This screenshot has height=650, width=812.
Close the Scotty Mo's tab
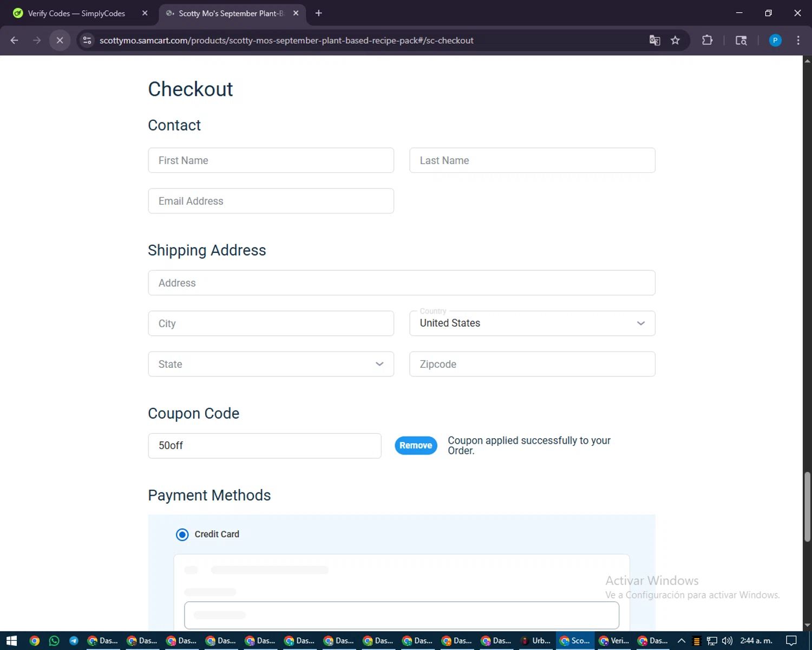(x=296, y=13)
